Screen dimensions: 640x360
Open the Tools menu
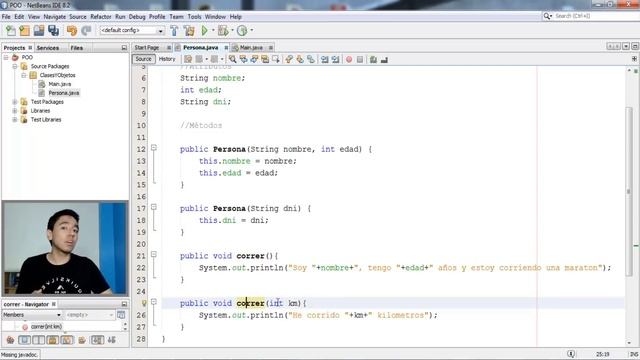coord(194,17)
